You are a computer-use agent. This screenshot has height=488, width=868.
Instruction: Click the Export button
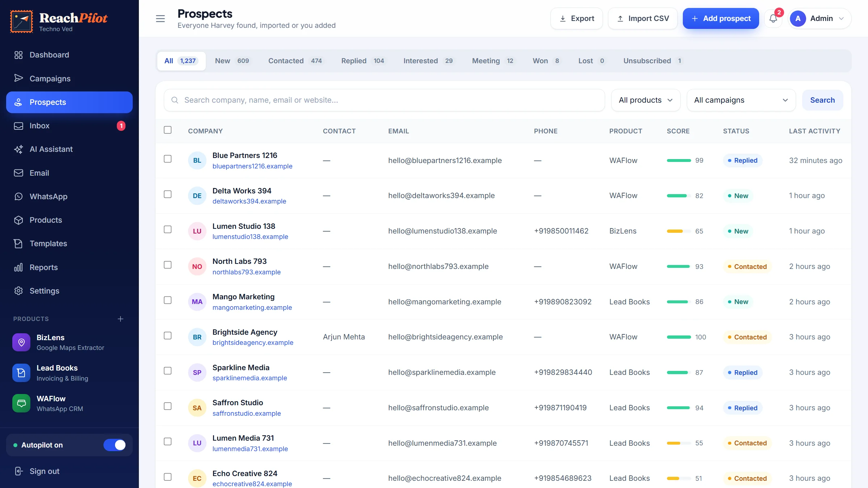[x=577, y=18]
